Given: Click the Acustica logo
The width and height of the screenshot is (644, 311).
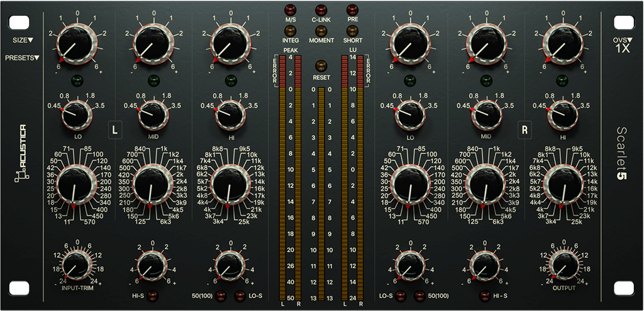Looking at the screenshot, I should tap(21, 154).
